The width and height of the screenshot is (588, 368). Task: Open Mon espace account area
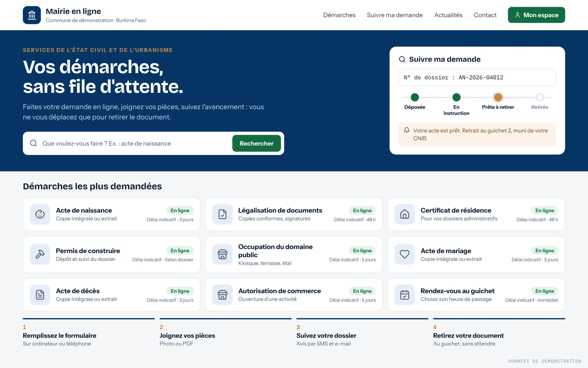tap(537, 15)
